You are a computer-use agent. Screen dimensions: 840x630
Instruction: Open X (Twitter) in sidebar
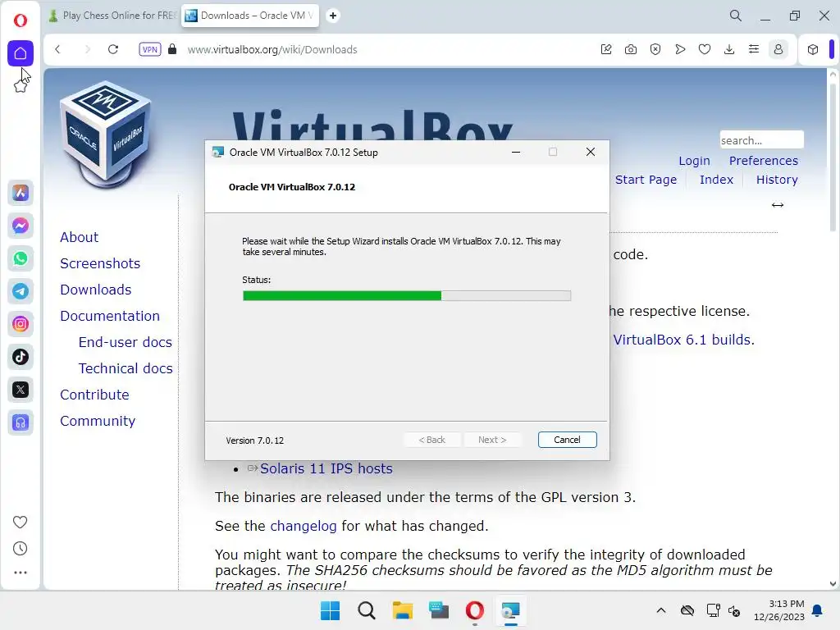click(21, 390)
